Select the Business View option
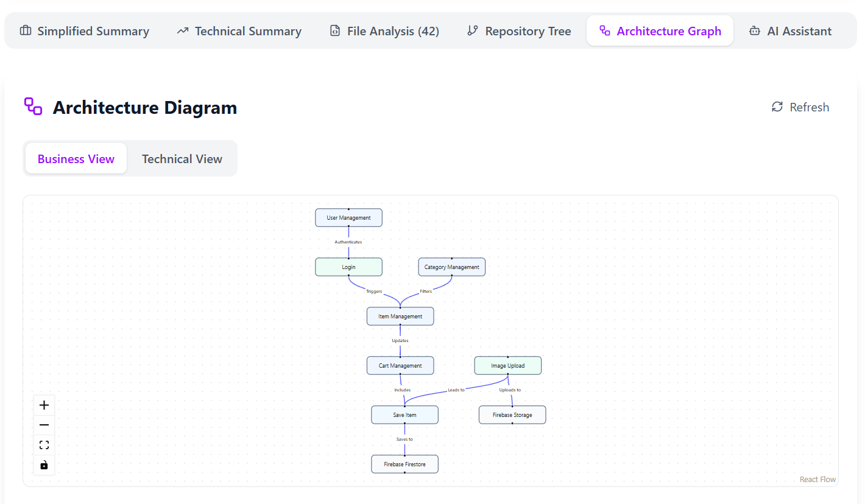865x504 pixels. [76, 158]
